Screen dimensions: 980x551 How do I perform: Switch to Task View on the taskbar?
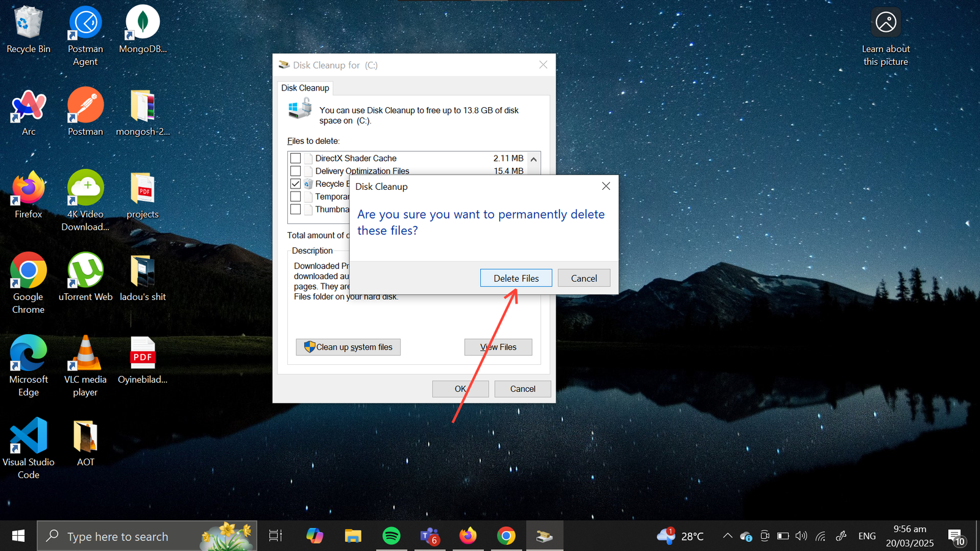coord(274,536)
